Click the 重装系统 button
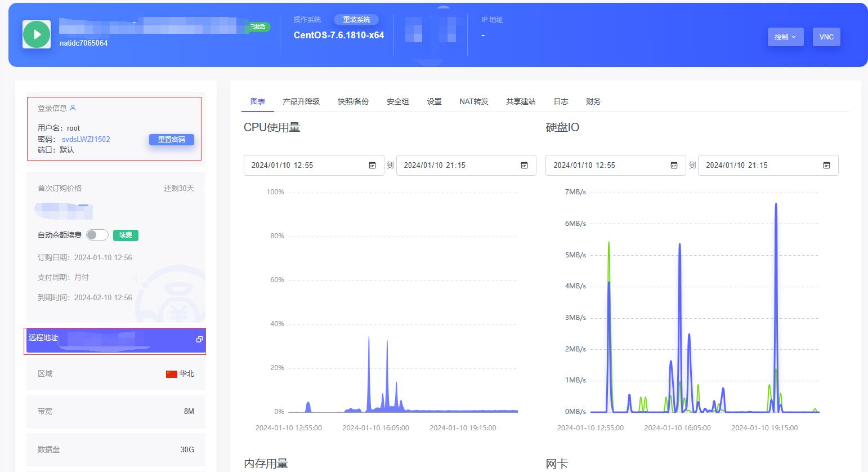The image size is (868, 472). [356, 20]
